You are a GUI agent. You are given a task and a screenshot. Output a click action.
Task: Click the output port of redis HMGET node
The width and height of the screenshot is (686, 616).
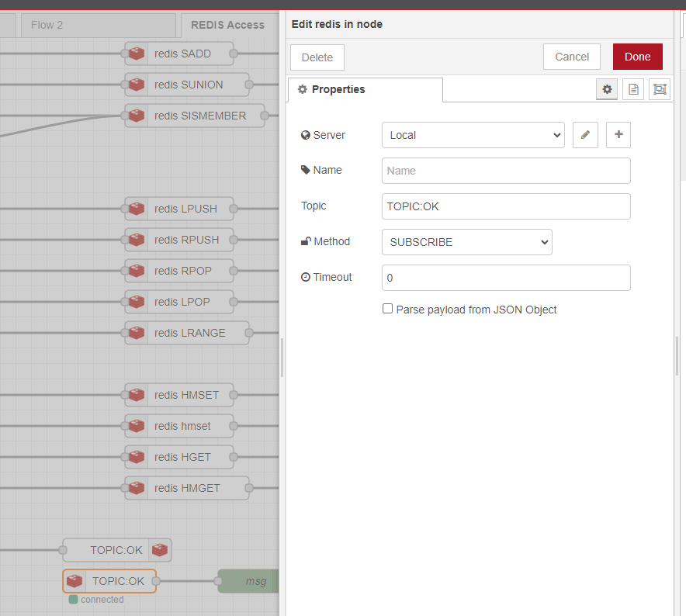249,488
